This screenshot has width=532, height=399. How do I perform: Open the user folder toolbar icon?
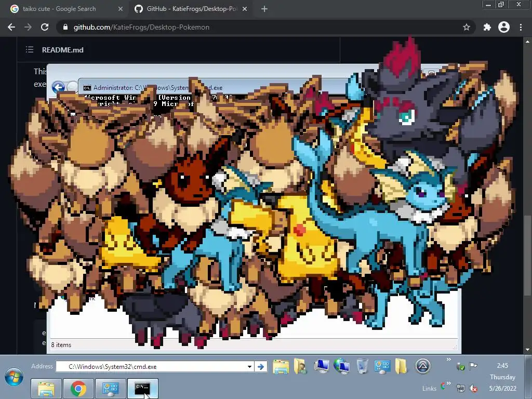[301, 367]
